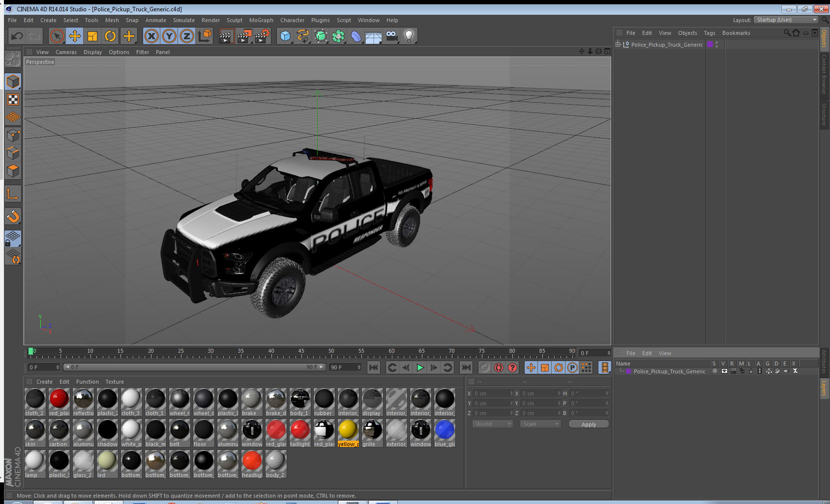Click the Enable Axis tool icon
Screen dimensions: 830x504
point(13,194)
